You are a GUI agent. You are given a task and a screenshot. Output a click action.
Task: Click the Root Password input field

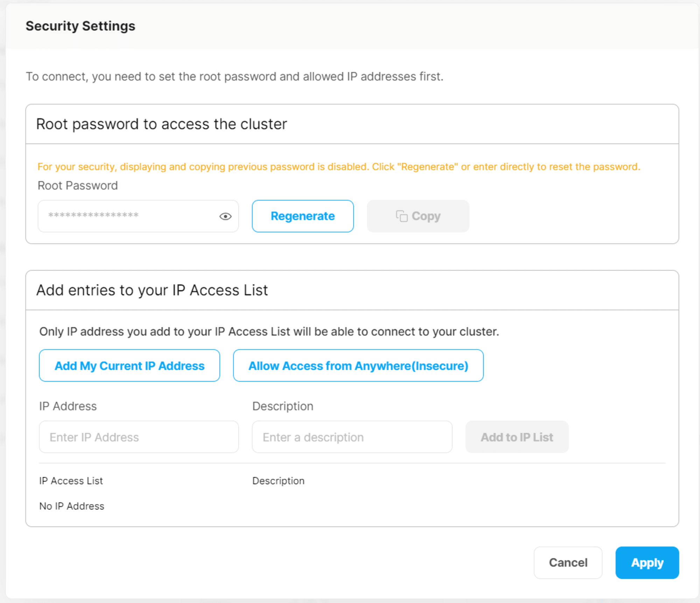137,216
